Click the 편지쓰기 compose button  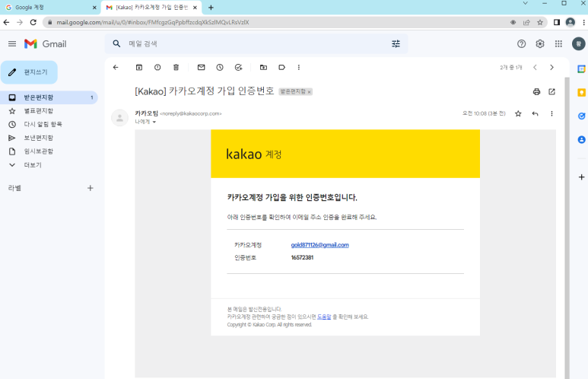click(x=29, y=72)
